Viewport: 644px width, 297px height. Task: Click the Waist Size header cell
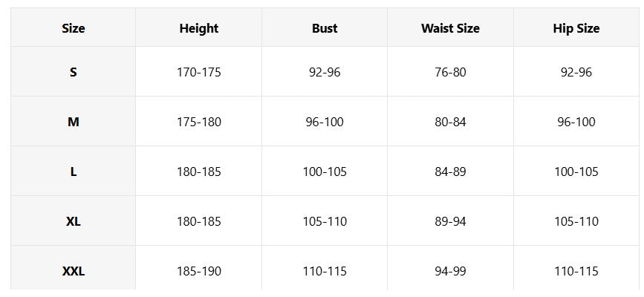[450, 27]
